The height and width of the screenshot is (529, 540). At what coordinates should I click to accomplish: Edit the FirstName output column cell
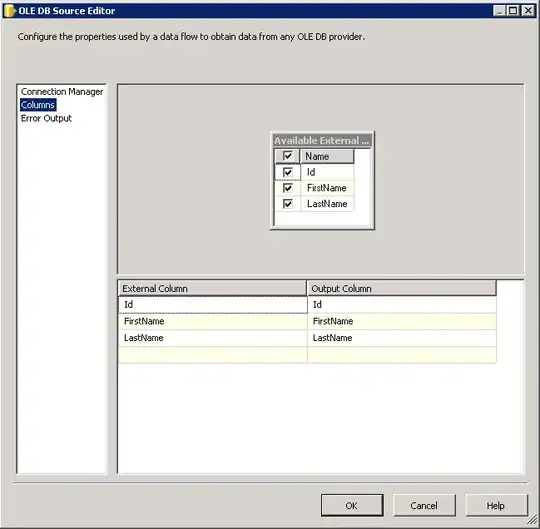[x=402, y=321]
